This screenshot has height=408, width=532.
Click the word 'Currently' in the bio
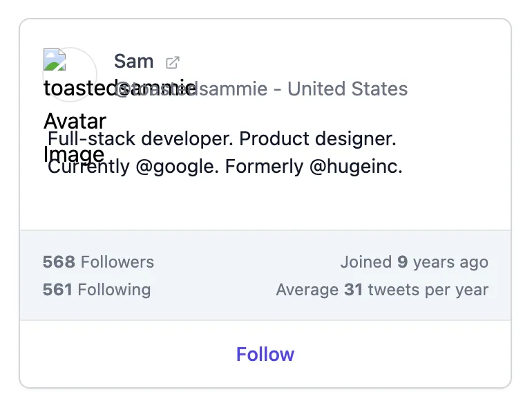click(x=88, y=167)
